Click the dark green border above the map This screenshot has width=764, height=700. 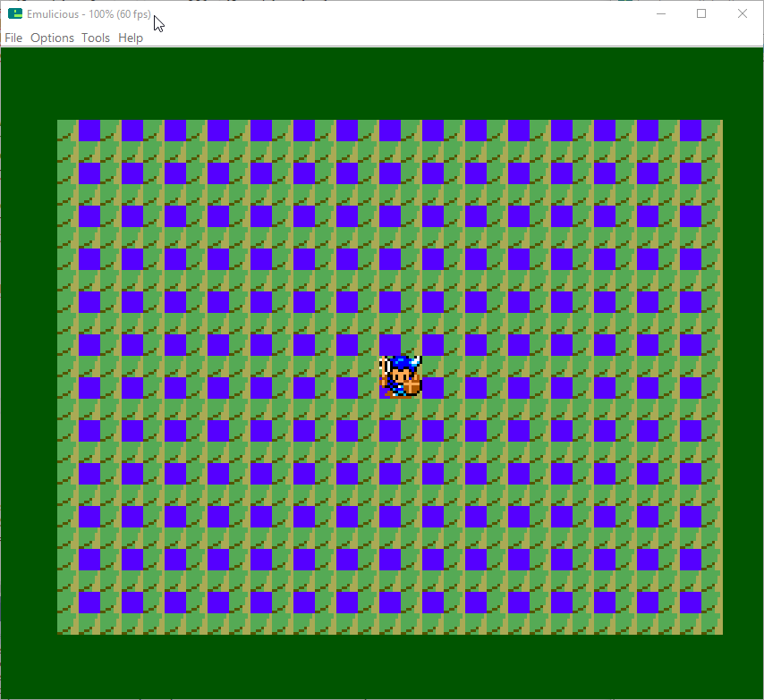[382, 83]
